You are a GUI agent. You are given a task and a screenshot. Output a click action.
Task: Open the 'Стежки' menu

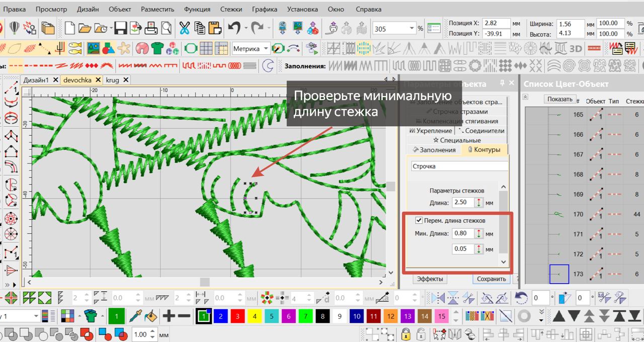pyautogui.click(x=231, y=9)
